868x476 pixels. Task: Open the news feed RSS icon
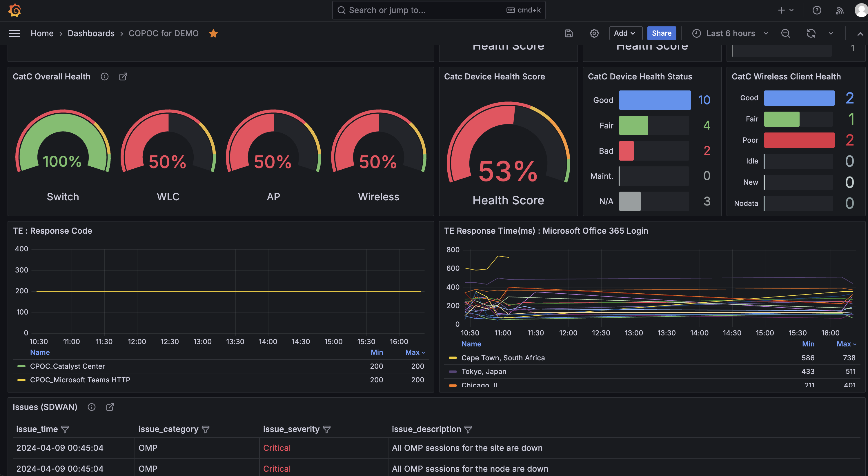(x=840, y=10)
